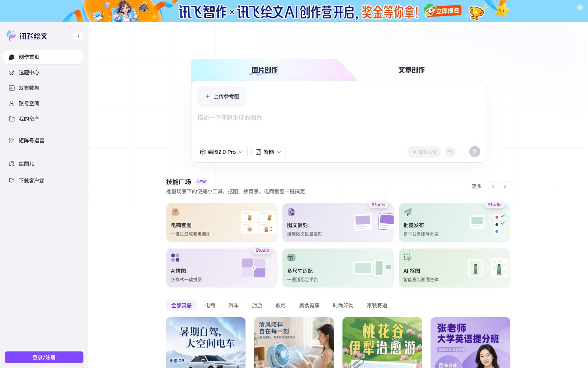Select the 全部灵感 category tab
588x368 pixels.
[182, 305]
